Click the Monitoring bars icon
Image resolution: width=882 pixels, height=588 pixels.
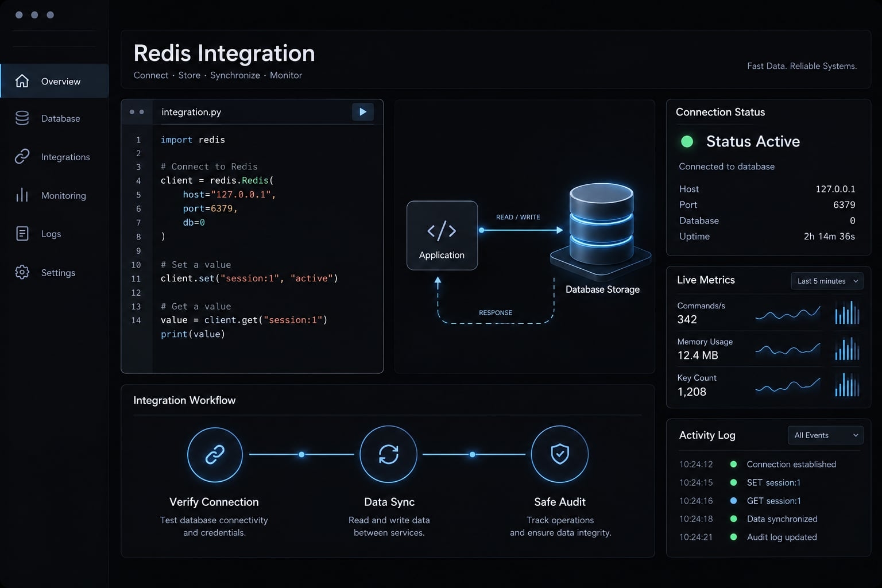pyautogui.click(x=22, y=195)
